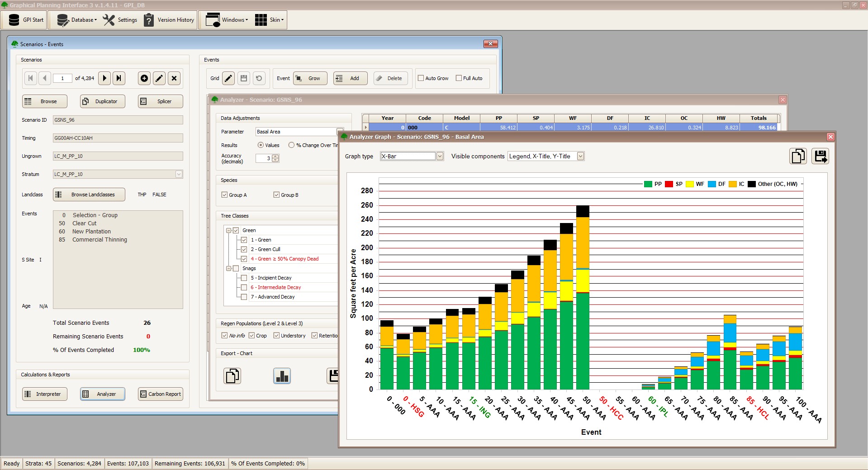
Task: Go to the previous scenario record
Action: coord(44,78)
